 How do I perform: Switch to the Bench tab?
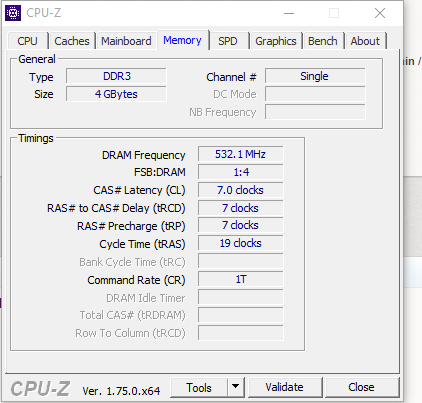[x=323, y=41]
